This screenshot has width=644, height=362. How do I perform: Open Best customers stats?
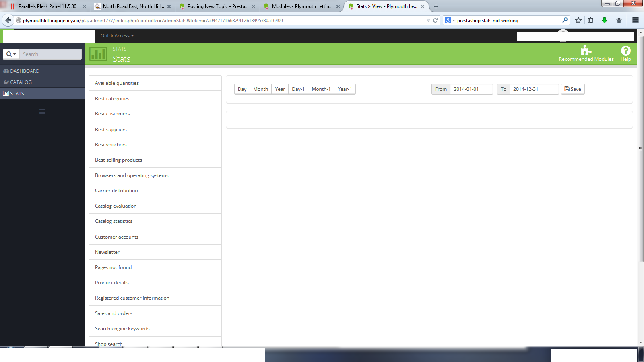[x=155, y=114]
